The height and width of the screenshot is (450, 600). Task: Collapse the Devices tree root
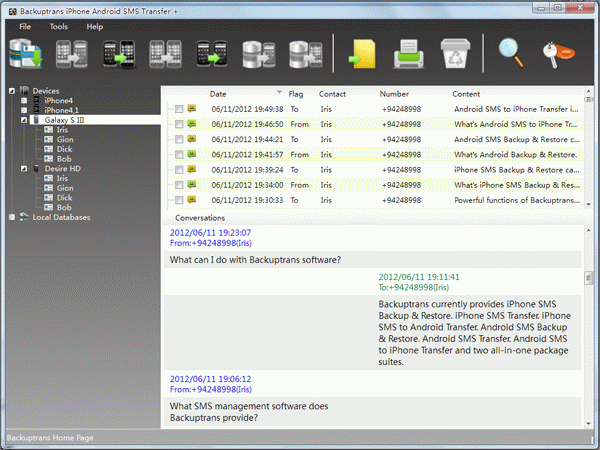pyautogui.click(x=12, y=91)
